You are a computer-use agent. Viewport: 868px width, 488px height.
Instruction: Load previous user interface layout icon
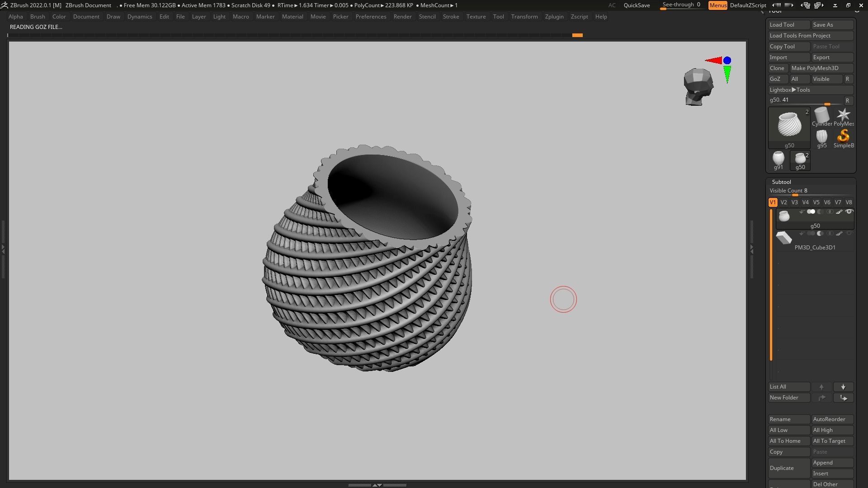point(806,5)
